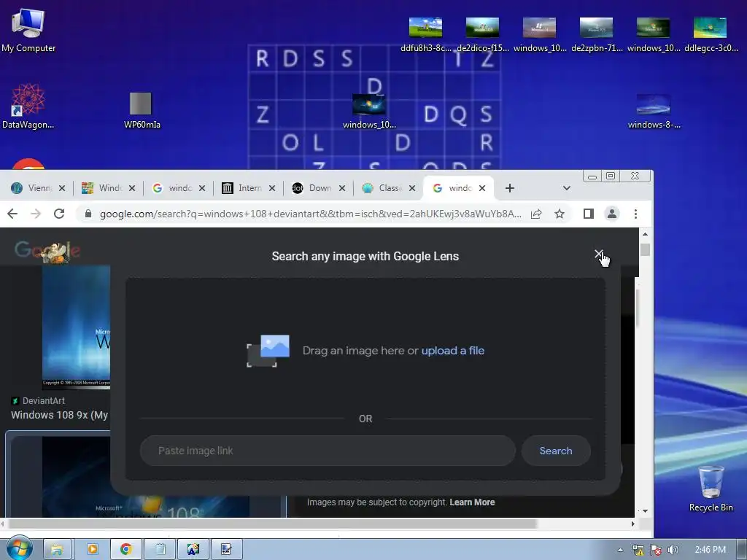Viewport: 747px width, 560px height.
Task: Click the Chrome taskbar icon
Action: click(126, 550)
